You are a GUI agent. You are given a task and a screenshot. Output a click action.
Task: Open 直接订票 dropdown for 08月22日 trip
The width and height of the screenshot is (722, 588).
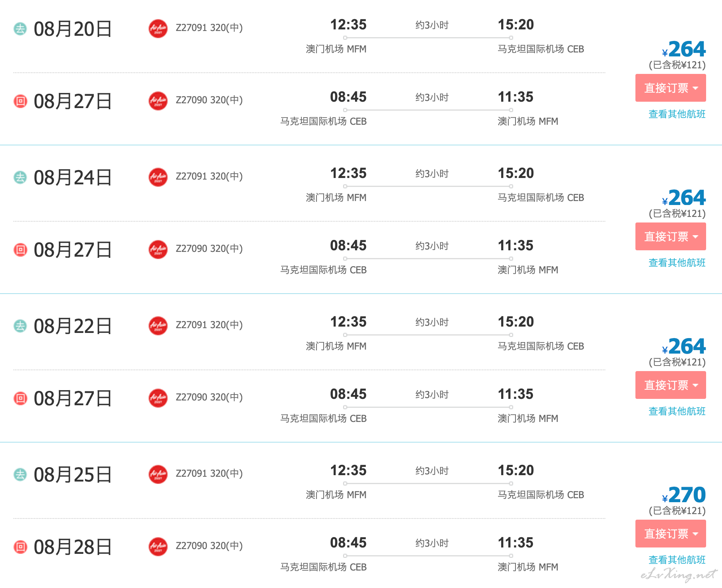coord(670,385)
